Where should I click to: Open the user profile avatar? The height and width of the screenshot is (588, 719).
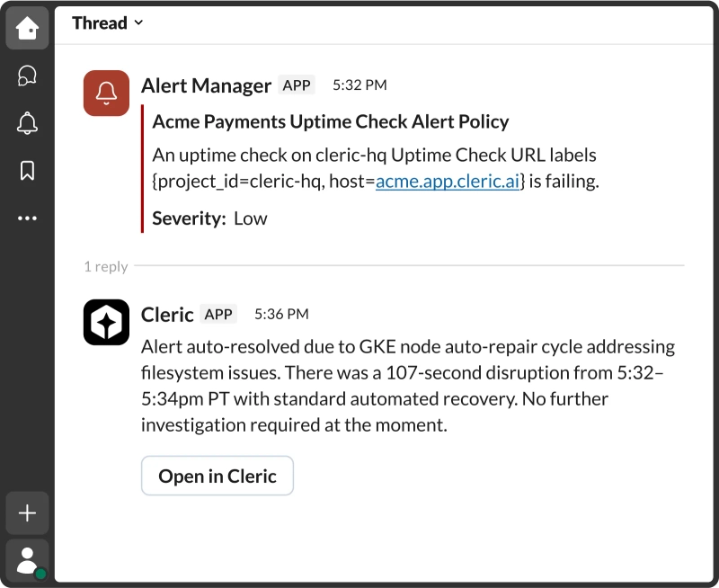28,560
